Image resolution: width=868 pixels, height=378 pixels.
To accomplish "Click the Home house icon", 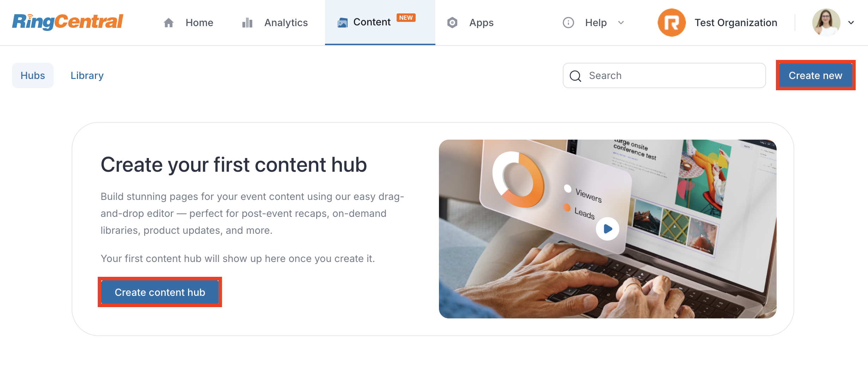I will [169, 23].
